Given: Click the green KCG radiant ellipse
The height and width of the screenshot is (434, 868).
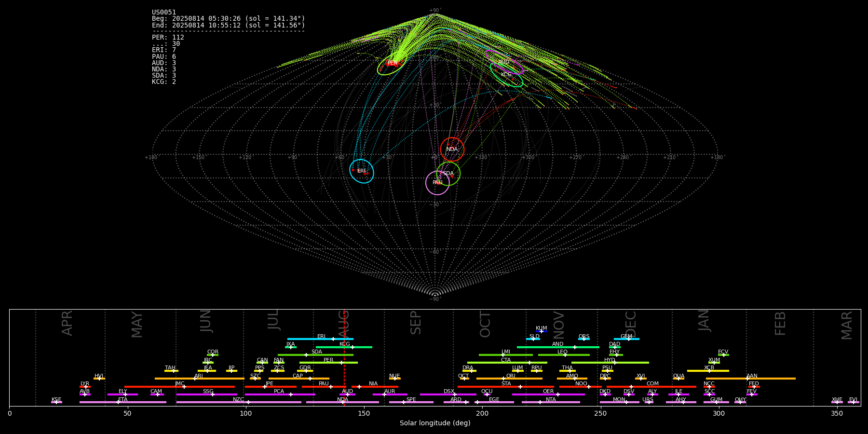Looking at the screenshot, I should (506, 75).
